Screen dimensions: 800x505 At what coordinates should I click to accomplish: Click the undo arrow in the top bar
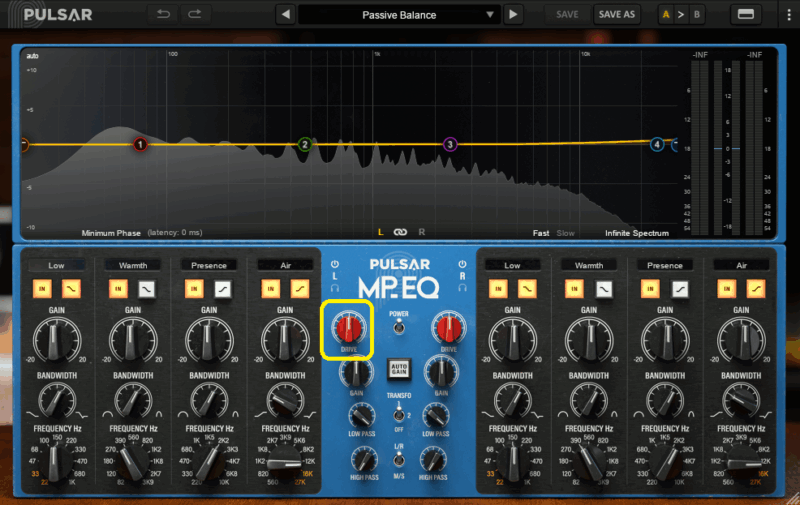pyautogui.click(x=164, y=14)
